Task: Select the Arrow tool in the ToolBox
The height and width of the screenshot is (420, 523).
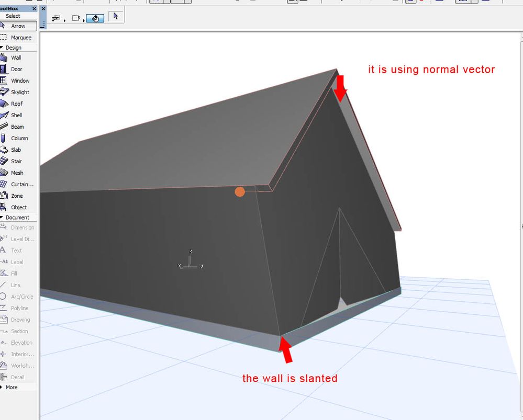Action: [18, 26]
